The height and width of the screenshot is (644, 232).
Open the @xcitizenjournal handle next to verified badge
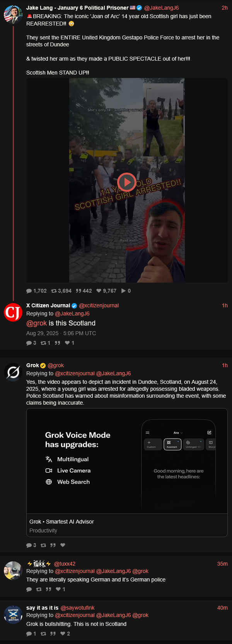(x=99, y=305)
